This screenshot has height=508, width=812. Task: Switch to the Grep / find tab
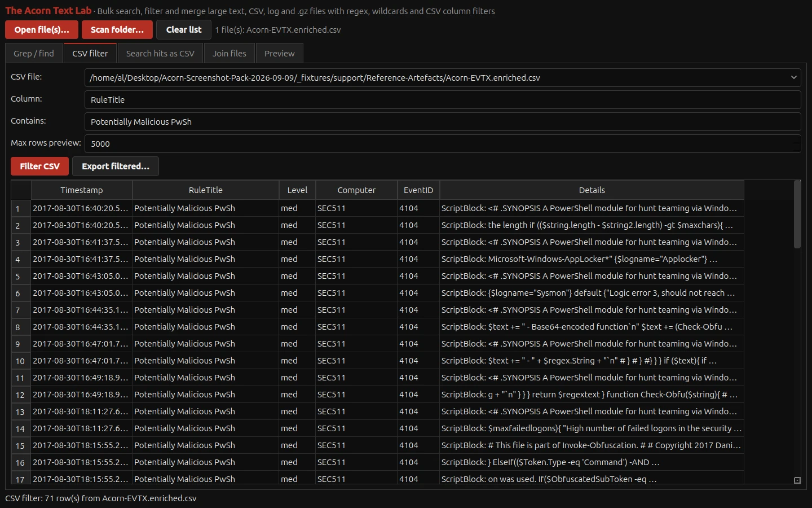click(x=34, y=54)
